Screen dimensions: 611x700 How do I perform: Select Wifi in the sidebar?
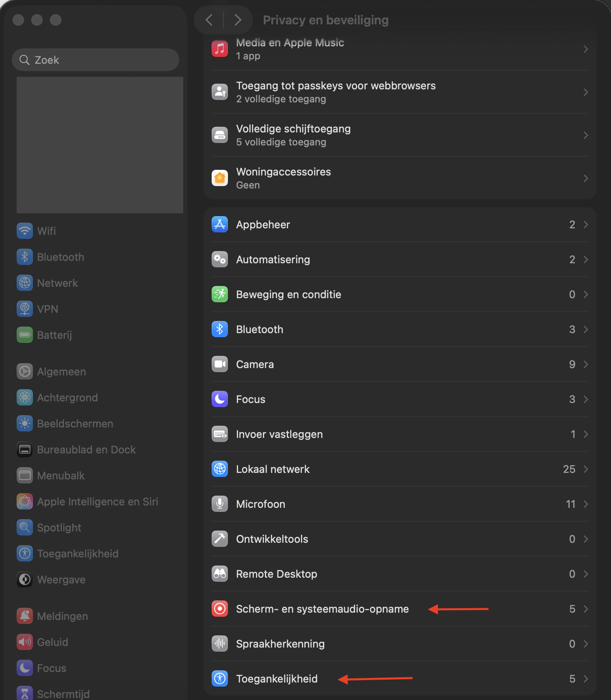tap(46, 231)
